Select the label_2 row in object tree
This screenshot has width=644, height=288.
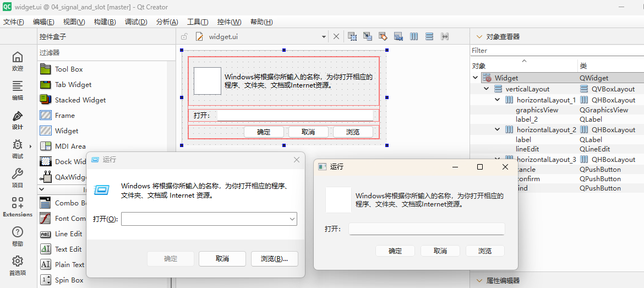tap(557, 119)
